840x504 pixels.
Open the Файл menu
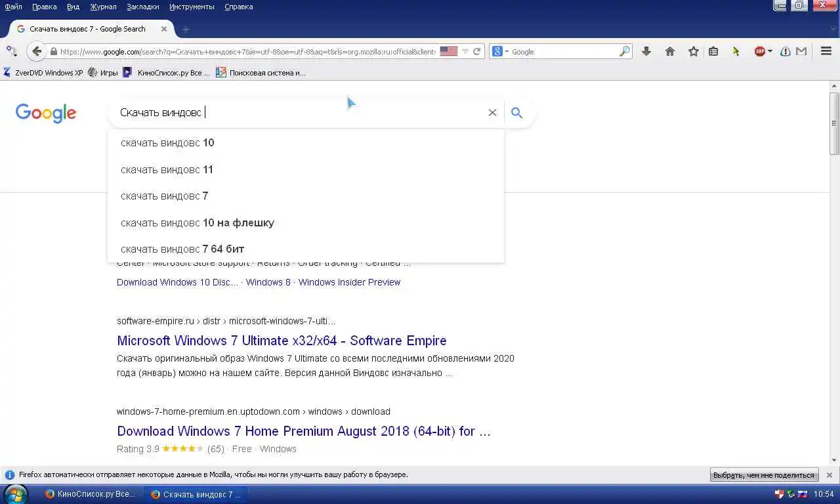13,7
